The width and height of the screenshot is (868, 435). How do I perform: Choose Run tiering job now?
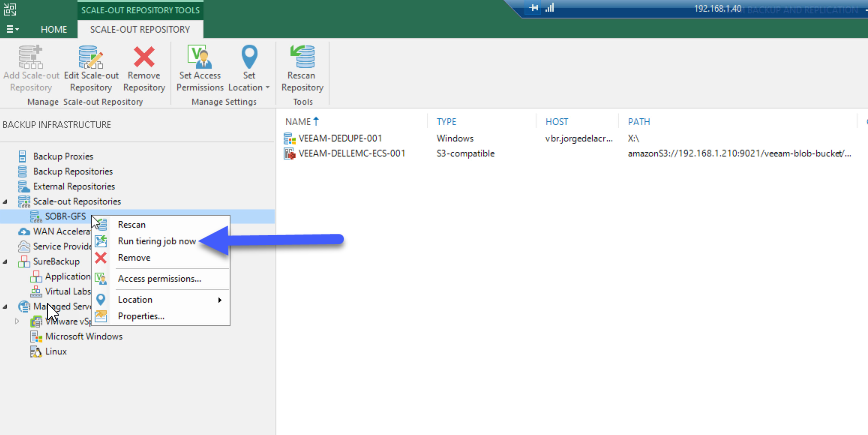[x=157, y=241]
